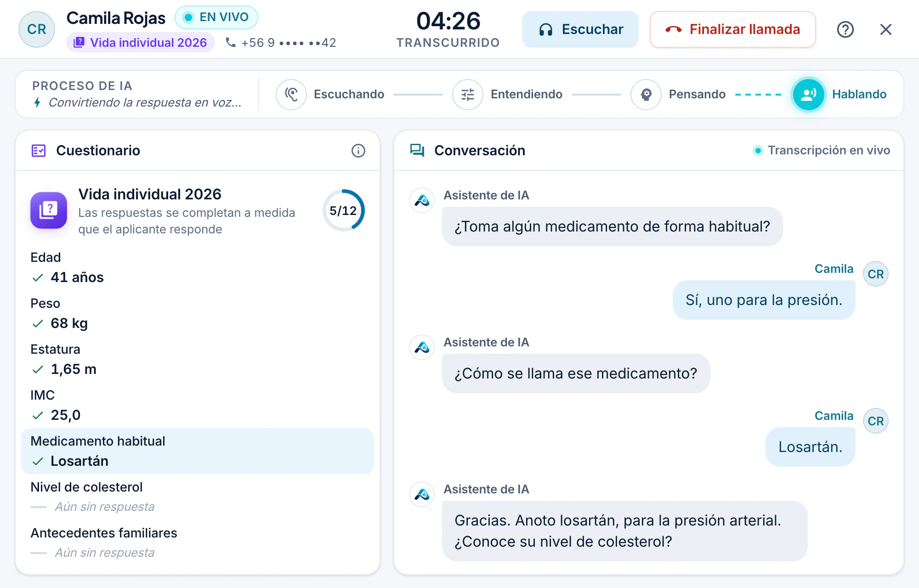Click the CR avatar above Sí, uno para la presión
Image resolution: width=919 pixels, height=588 pixels.
click(876, 274)
